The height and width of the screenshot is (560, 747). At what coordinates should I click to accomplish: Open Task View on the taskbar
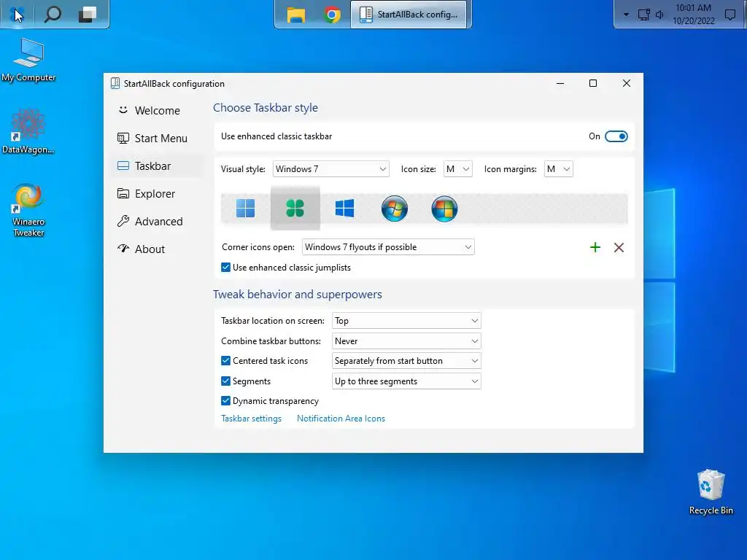(88, 15)
